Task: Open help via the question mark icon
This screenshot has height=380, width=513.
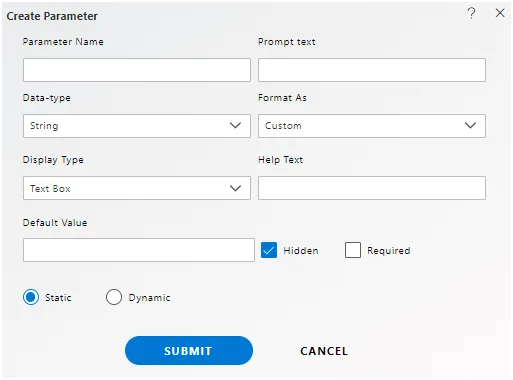Action: coord(471,13)
